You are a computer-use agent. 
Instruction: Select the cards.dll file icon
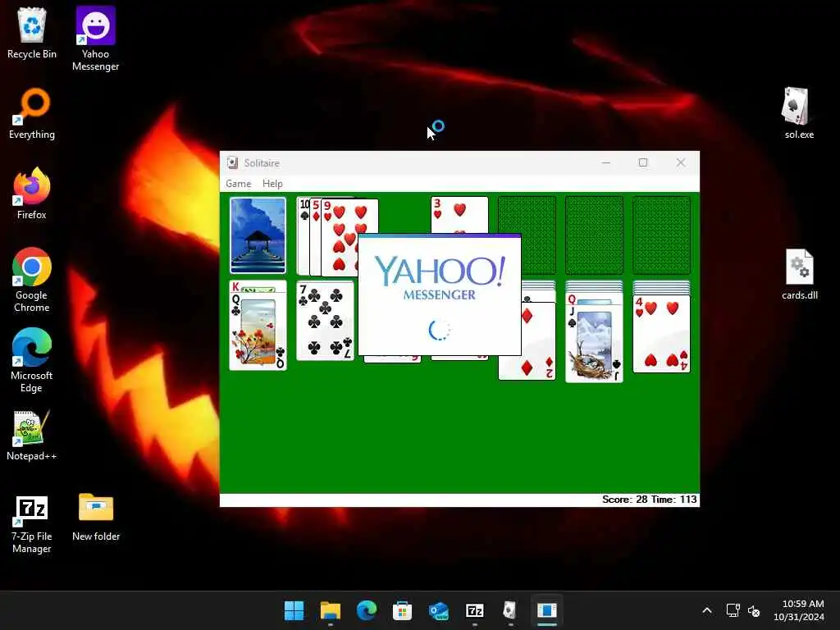coord(799,274)
